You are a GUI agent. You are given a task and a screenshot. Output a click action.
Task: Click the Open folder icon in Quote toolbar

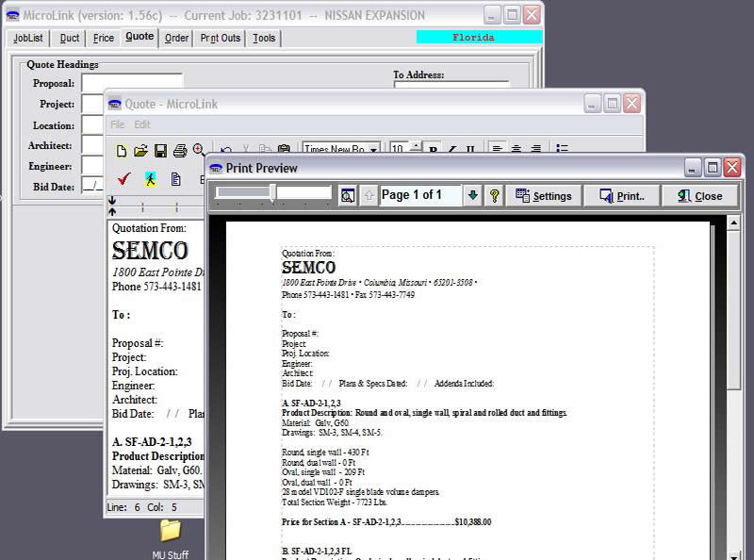click(x=140, y=150)
